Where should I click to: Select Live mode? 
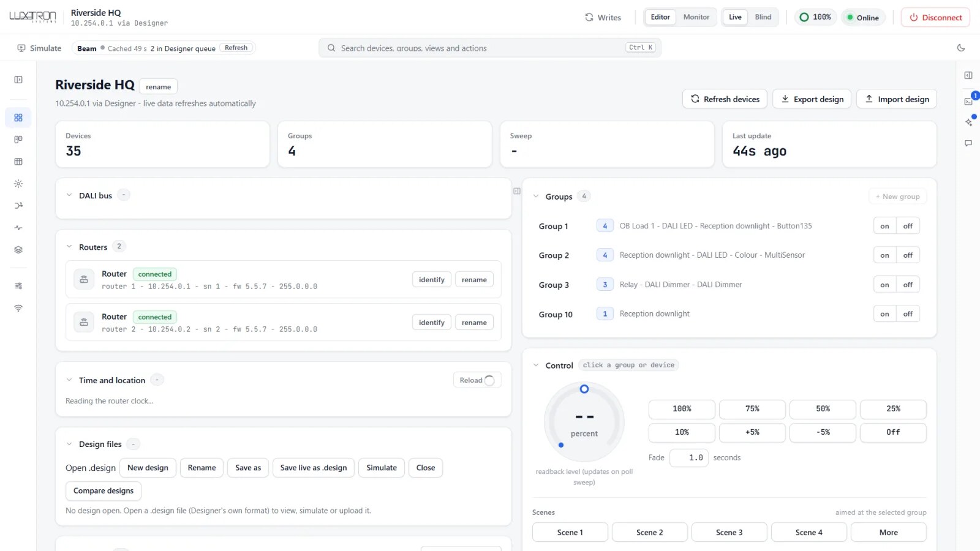click(x=735, y=17)
